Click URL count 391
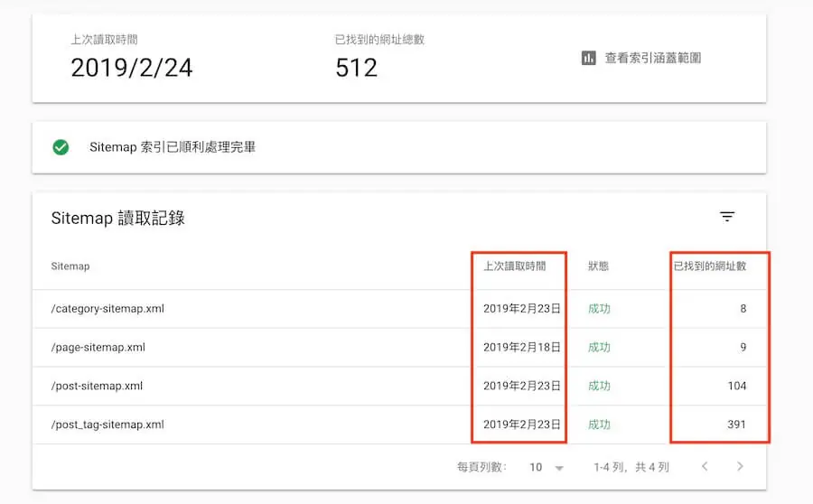The width and height of the screenshot is (813, 504). coord(737,425)
